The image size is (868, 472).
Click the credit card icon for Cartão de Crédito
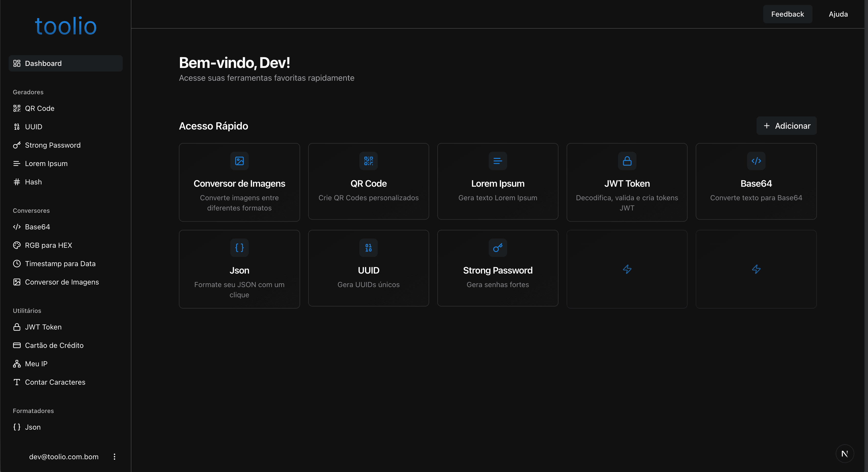click(x=17, y=345)
